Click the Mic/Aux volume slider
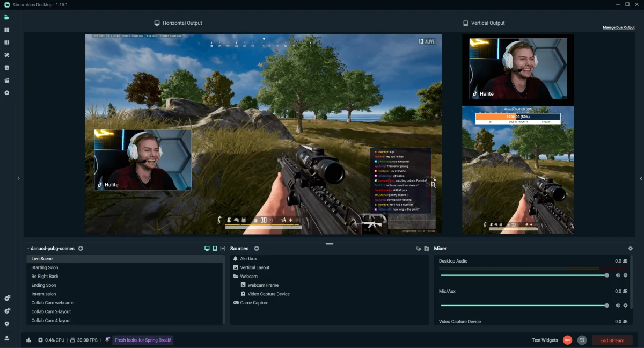644x348 pixels. [524, 305]
